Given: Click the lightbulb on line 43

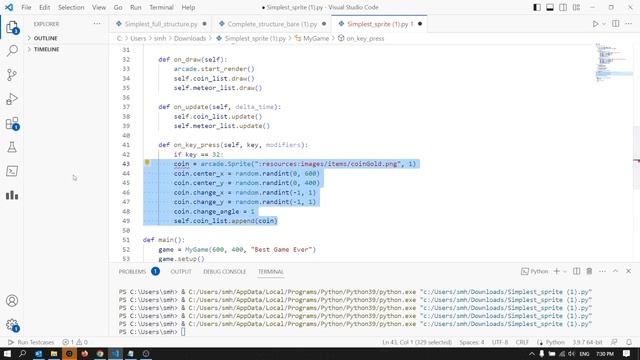Looking at the screenshot, I should point(147,163).
